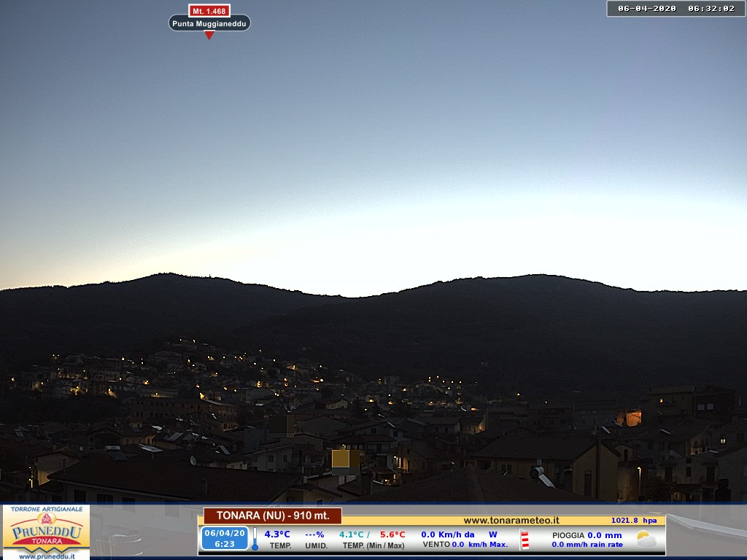Click the Mt. 1.468 altitude tag
747x560 pixels.
[209, 11]
